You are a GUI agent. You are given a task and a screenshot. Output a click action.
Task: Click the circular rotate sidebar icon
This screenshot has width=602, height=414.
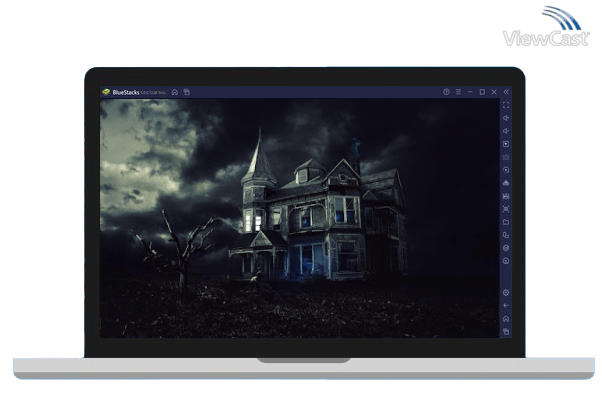(x=506, y=261)
